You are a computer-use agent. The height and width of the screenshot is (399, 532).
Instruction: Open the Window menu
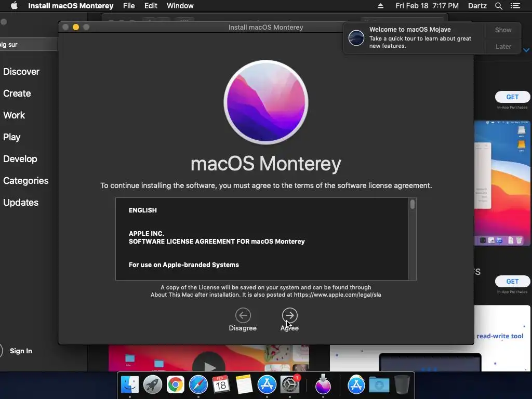tap(180, 6)
